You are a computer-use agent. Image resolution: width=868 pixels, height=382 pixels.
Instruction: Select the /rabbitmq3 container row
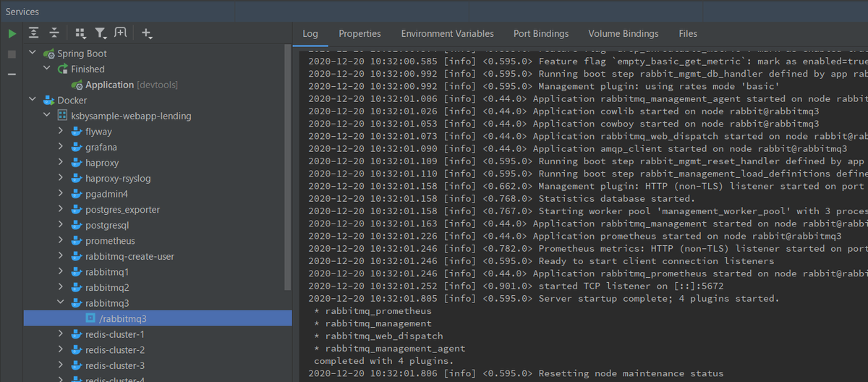[158, 318]
